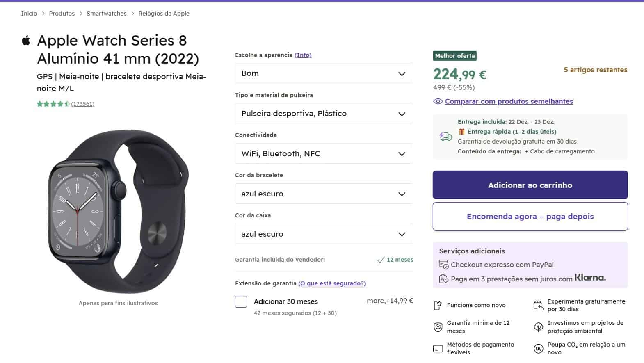Viewport: 644px width, 363px height.
Task: Open the 'Bom' appearance dropdown
Action: click(x=324, y=73)
